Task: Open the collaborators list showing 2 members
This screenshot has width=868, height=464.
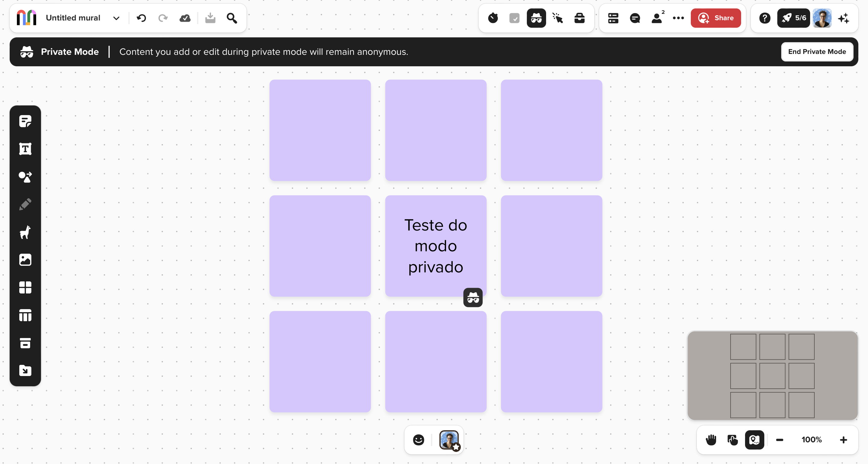Action: 657,18
